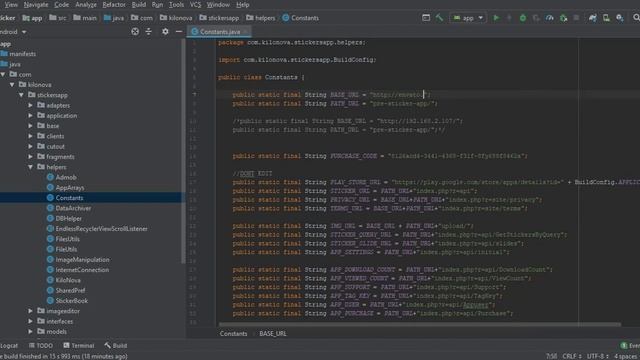Open the SDK Manager icon
The width and height of the screenshot is (640, 360).
click(620, 18)
